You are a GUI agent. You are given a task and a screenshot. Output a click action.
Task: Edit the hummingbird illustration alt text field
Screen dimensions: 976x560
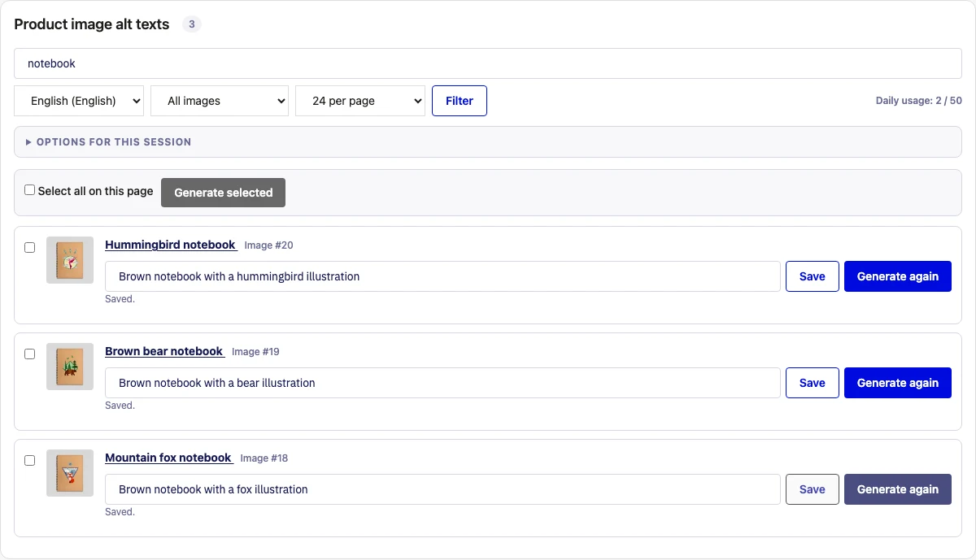coord(442,276)
